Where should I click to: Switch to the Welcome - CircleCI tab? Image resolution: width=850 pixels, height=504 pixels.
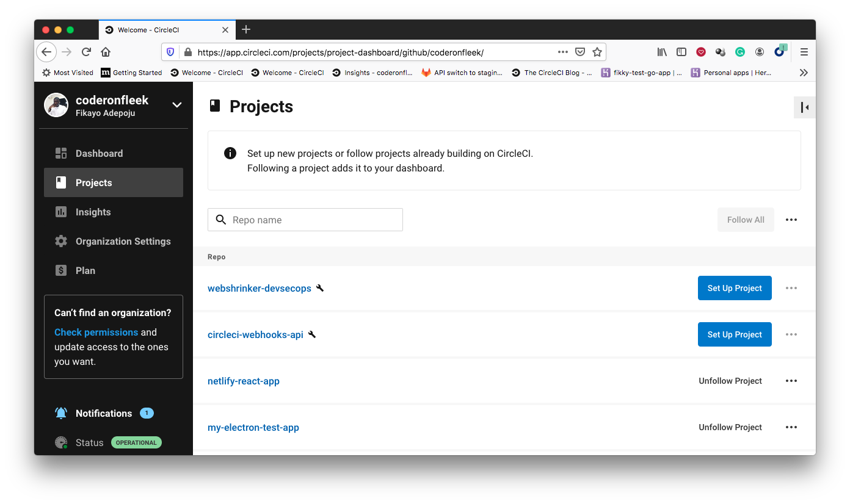[165, 29]
